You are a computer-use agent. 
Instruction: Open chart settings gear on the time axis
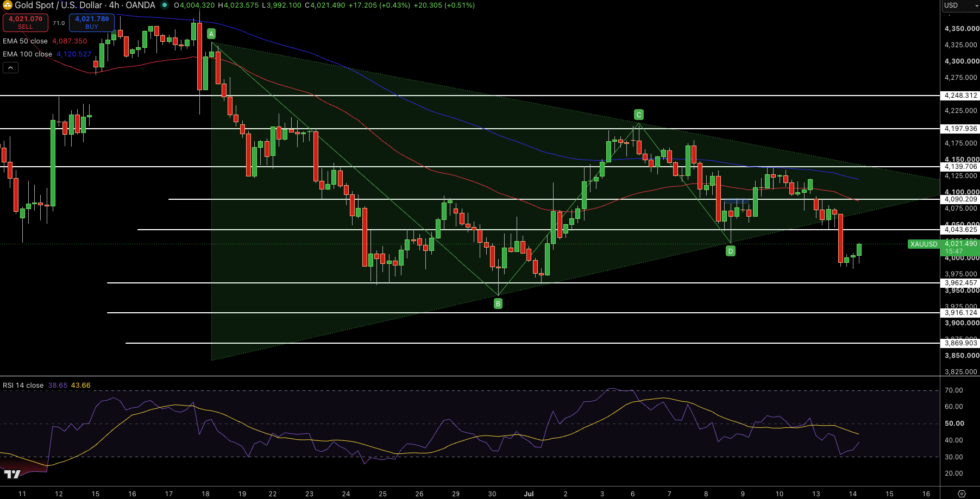tap(962, 494)
